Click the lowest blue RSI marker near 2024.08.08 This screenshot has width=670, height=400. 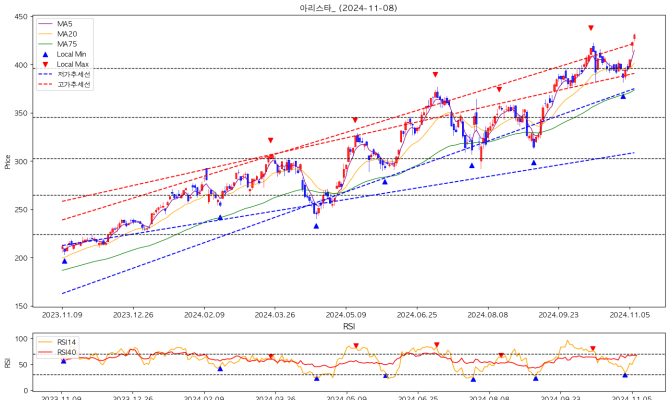coord(473,379)
